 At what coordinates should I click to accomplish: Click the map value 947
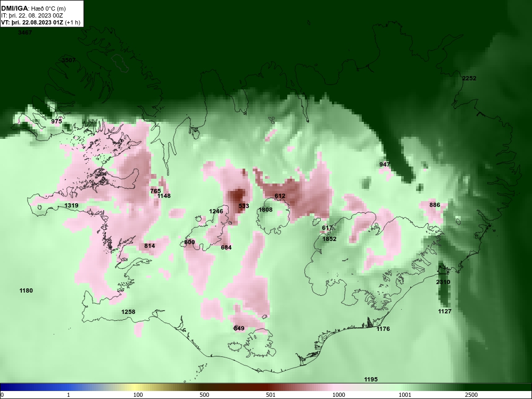pyautogui.click(x=385, y=164)
